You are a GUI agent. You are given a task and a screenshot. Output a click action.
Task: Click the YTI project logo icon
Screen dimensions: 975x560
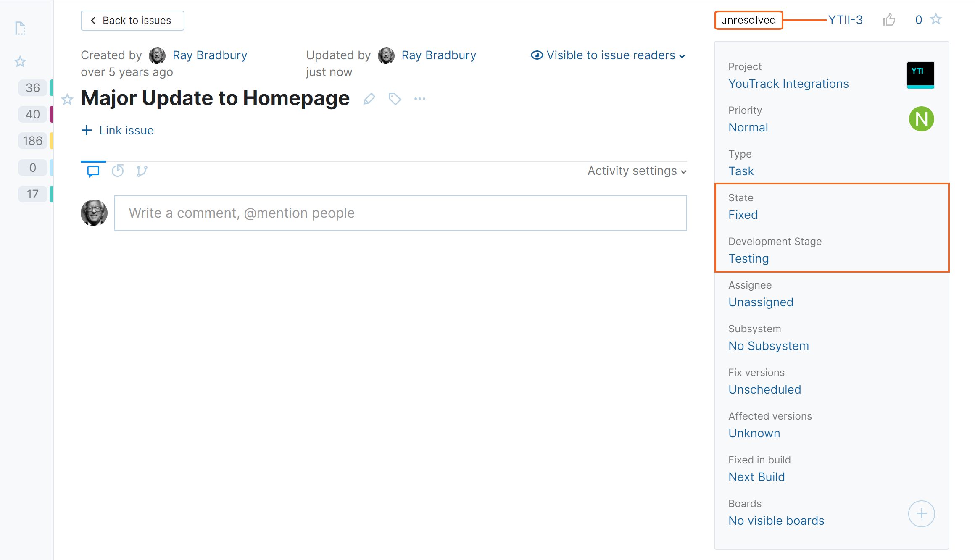(x=920, y=75)
